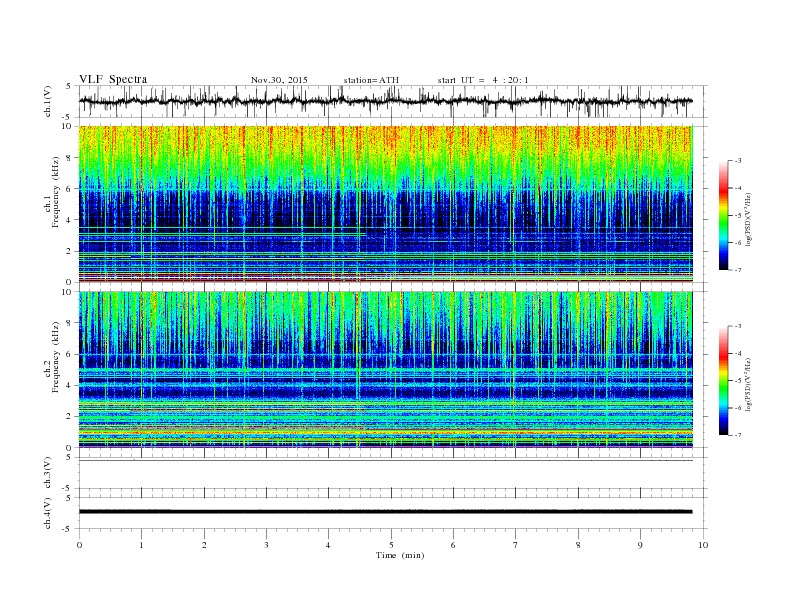Click the "6" kHz tick on ch.2 frequency axis

pos(70,354)
